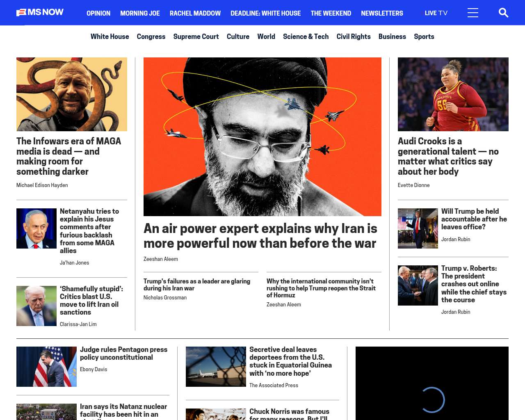Read 'The Infowars era of MAGA media' article
Image resolution: width=525 pixels, height=420 pixels.
(x=69, y=156)
